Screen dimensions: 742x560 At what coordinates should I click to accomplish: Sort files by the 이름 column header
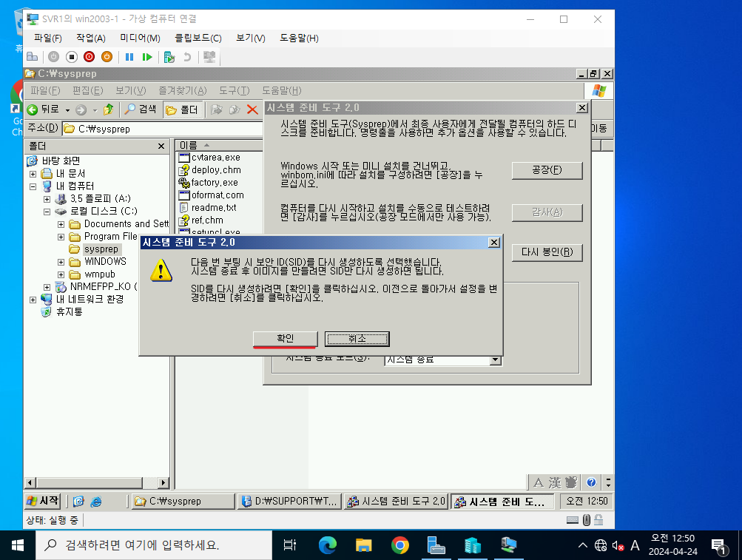click(x=219, y=145)
